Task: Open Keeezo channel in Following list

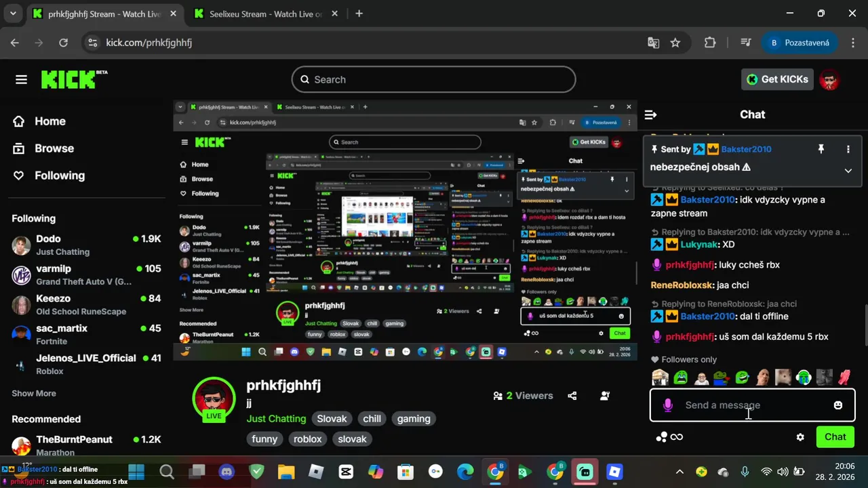Action: pyautogui.click(x=86, y=304)
